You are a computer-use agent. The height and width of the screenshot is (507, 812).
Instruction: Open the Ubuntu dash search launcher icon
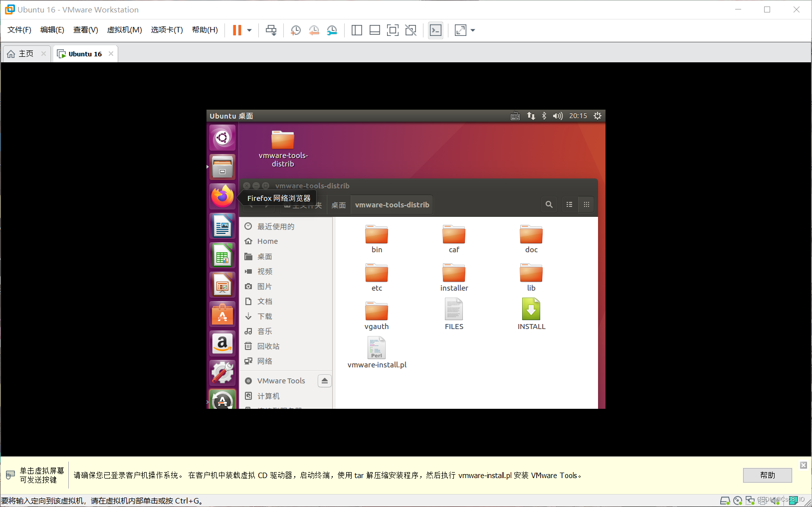pos(222,137)
